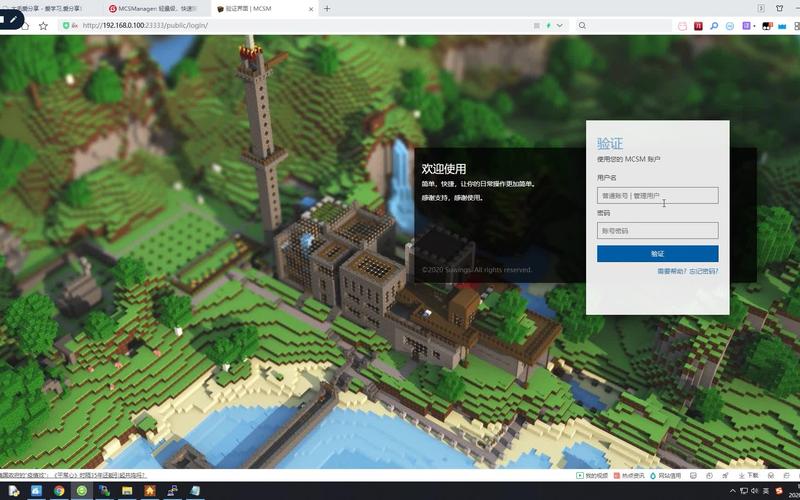Show hidden tray icons with the up chevron
The image size is (800, 500).
[733, 491]
